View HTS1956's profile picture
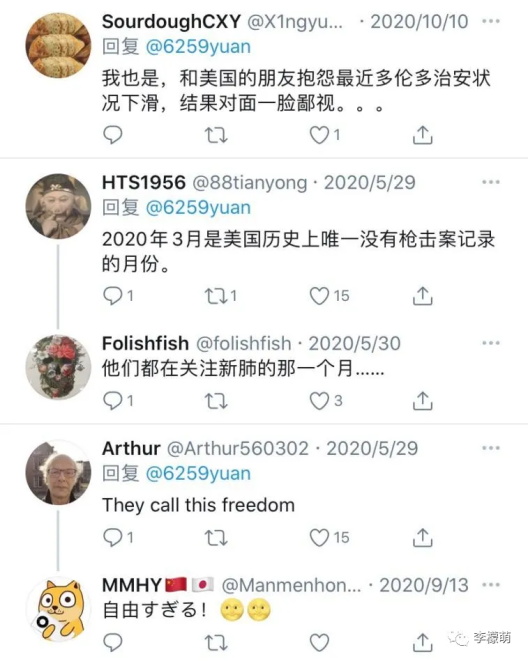Viewport: 528px width, 661px height. [58, 206]
